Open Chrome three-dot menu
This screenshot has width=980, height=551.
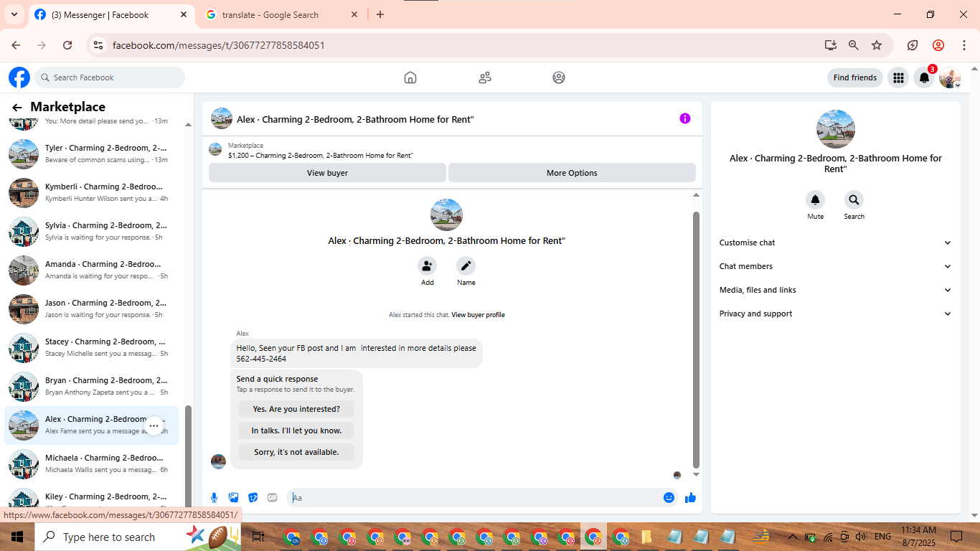(x=964, y=45)
